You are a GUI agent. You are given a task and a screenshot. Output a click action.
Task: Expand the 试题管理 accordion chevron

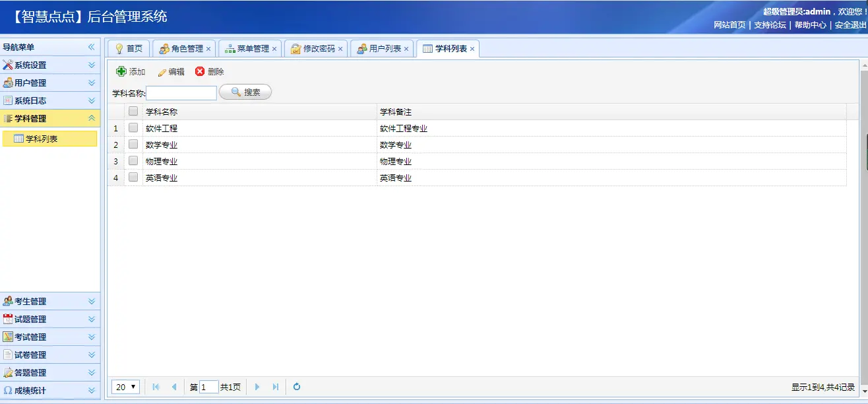[x=92, y=320]
